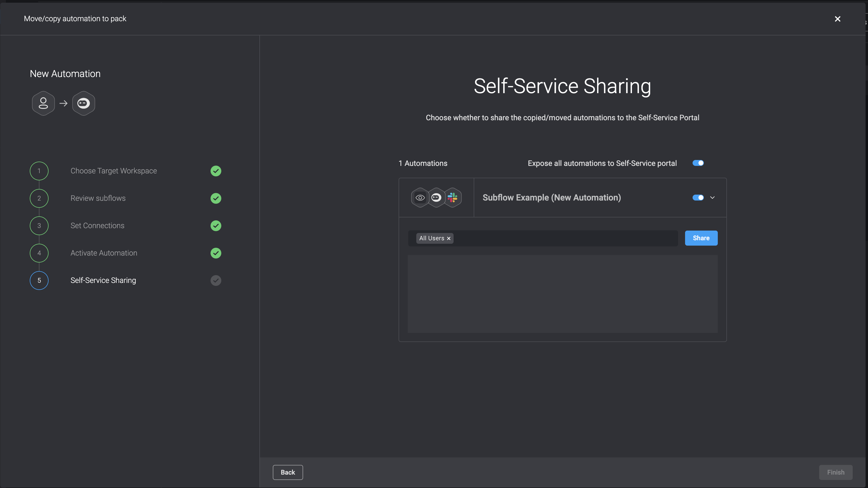Click 'Move/copy automation to pack' title
This screenshot has height=488, width=868.
(x=75, y=19)
